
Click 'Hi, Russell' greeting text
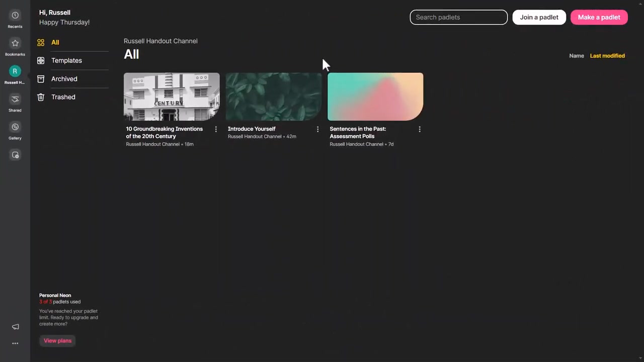(x=55, y=13)
